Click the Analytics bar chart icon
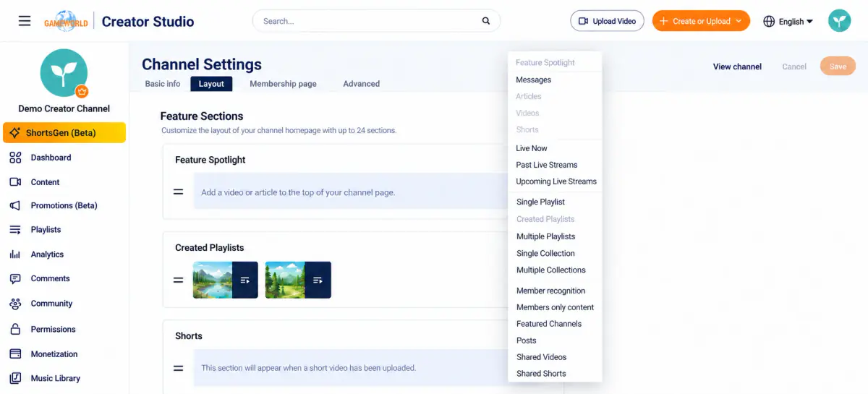 [x=15, y=254]
